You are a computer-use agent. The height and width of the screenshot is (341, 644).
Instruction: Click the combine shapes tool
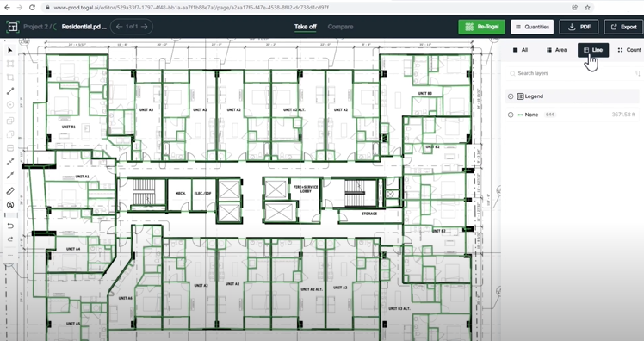pyautogui.click(x=10, y=121)
